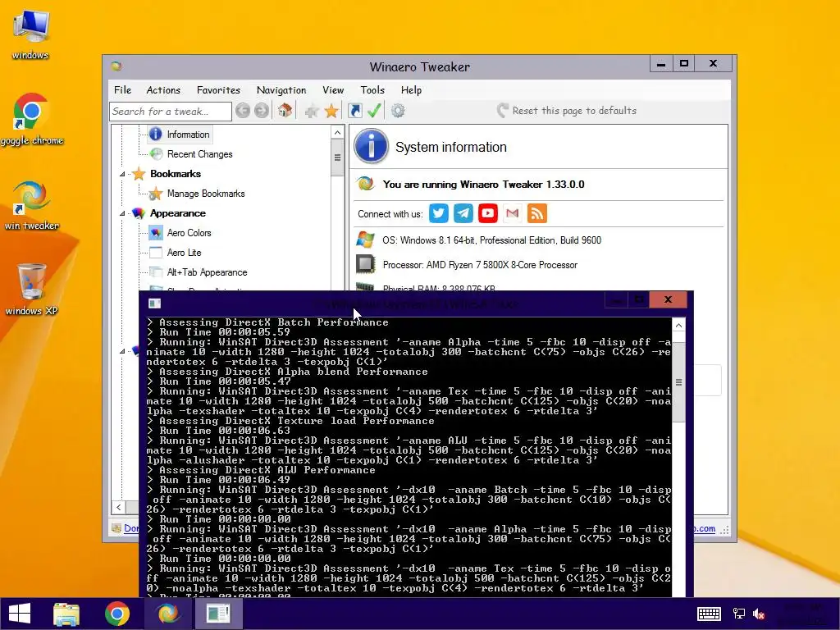The width and height of the screenshot is (840, 630).
Task: Click tree panel horizontal scroll-left arrow
Action: [x=119, y=507]
